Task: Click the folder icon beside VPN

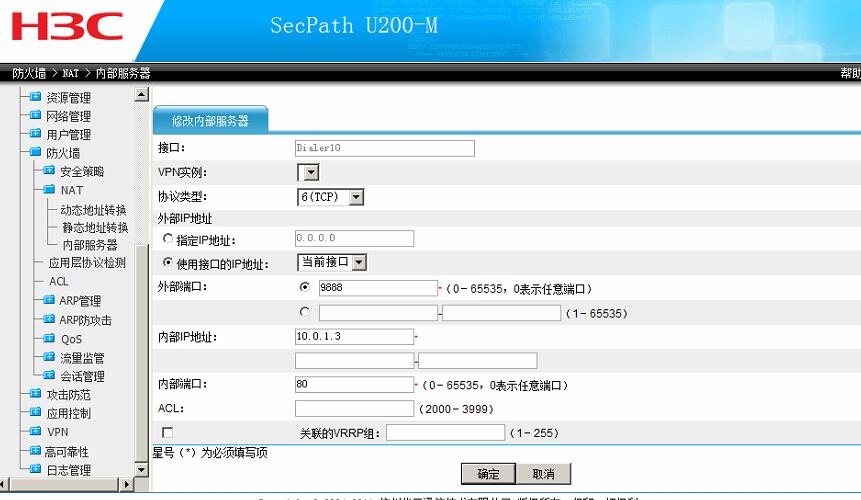Action: pos(35,431)
